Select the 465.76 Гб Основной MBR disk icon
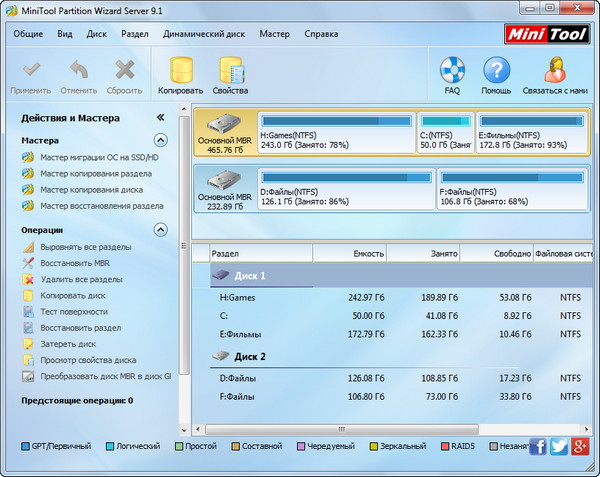Viewport: 600px width, 477px height. point(225,123)
